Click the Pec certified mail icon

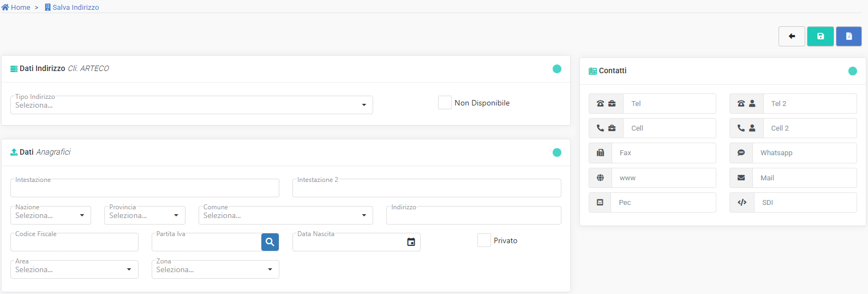coord(600,202)
